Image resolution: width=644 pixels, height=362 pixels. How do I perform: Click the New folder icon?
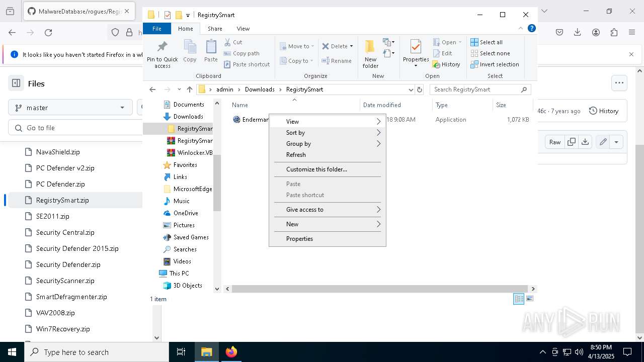click(370, 46)
